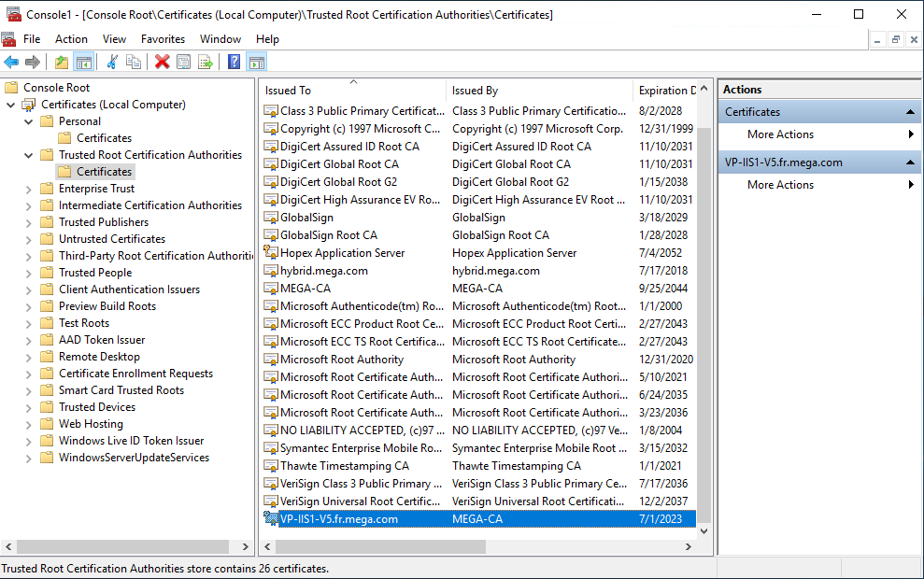Click the Help question mark icon
The width and height of the screenshot is (924, 579).
(x=235, y=62)
